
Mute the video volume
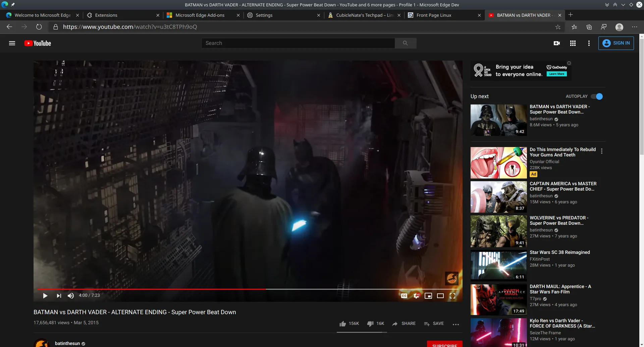point(70,296)
